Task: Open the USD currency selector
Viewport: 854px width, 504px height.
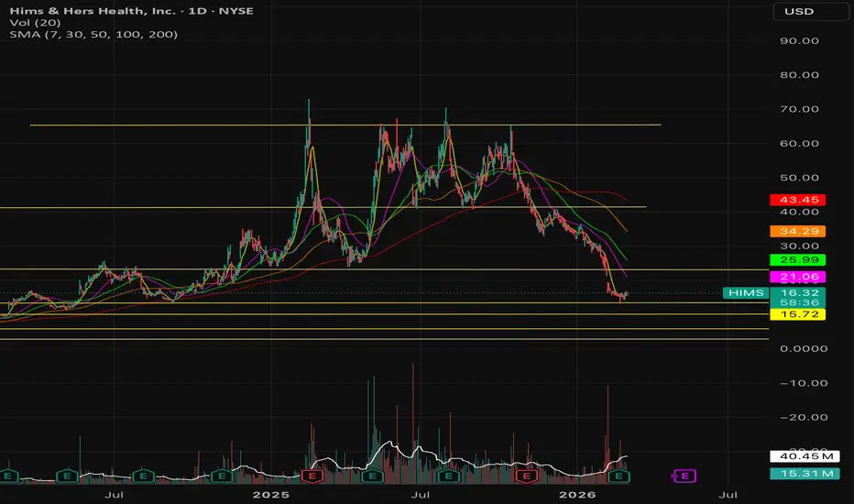Action: [x=810, y=11]
